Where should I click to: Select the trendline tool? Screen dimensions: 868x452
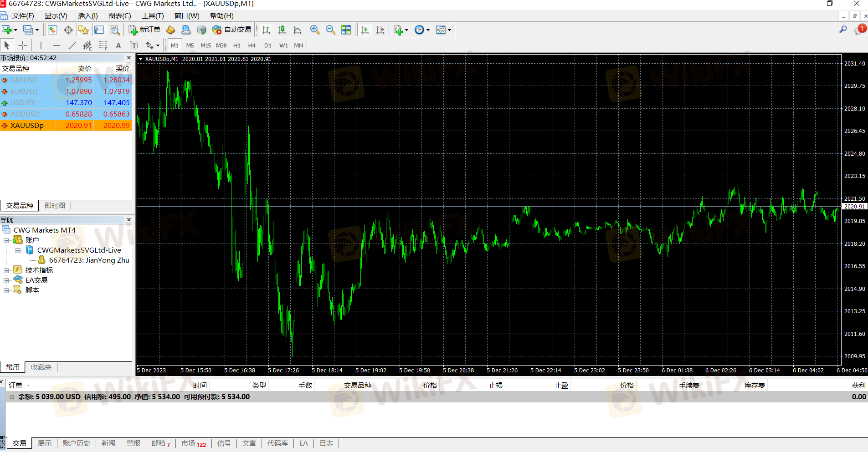pyautogui.click(x=72, y=46)
